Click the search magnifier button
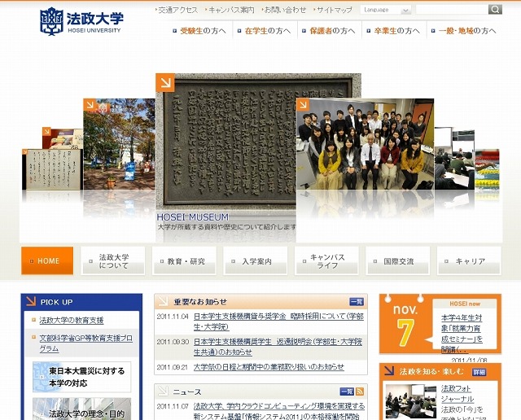The height and width of the screenshot is (420, 521). click(x=495, y=10)
